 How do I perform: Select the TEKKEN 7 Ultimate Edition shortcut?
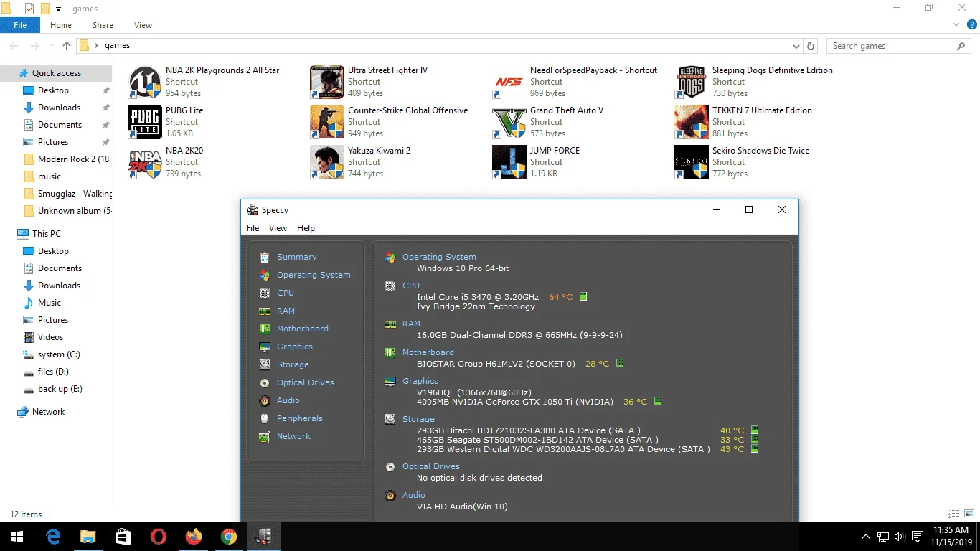tap(744, 122)
